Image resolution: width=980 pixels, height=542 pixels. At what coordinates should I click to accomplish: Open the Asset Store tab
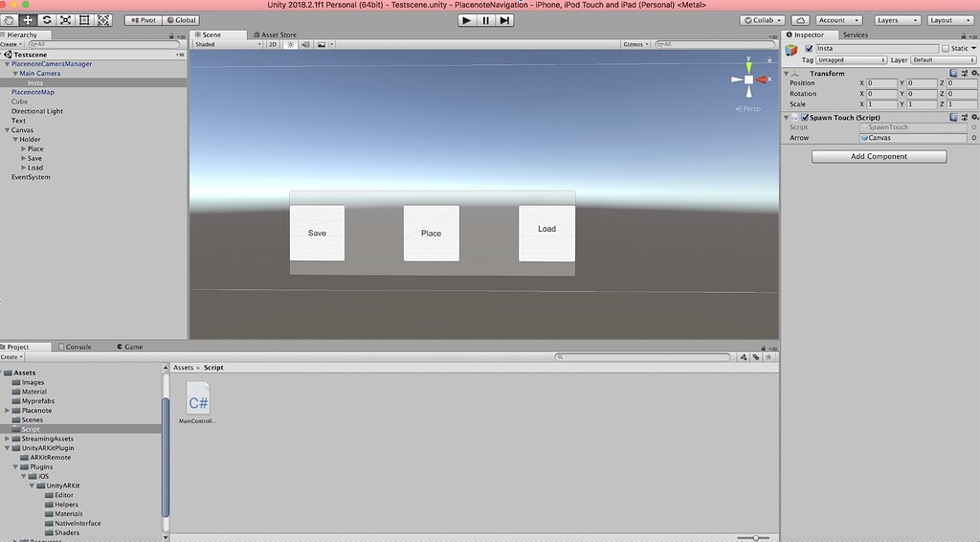(x=275, y=35)
